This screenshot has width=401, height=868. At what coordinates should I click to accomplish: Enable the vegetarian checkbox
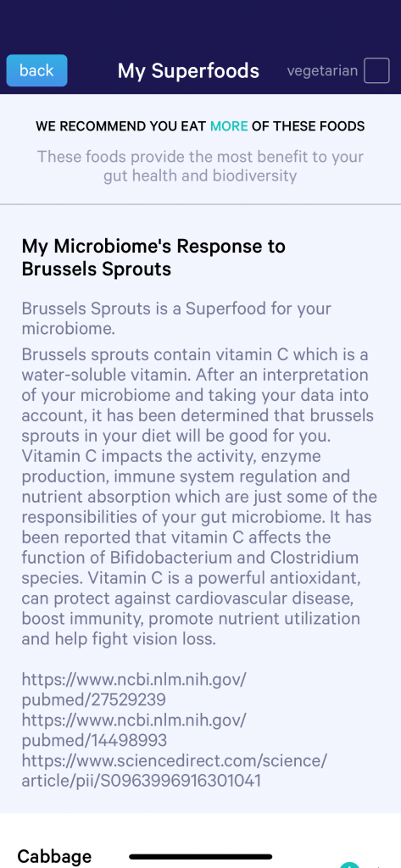[x=376, y=71]
